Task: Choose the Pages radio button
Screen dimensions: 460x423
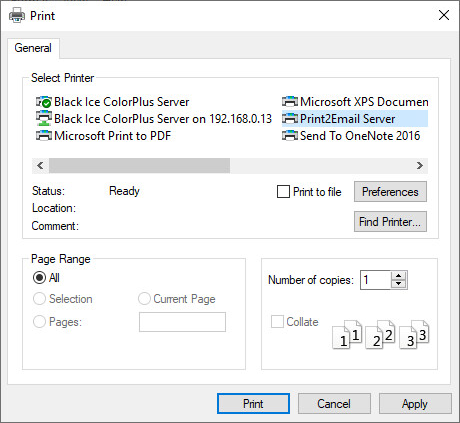Action: coord(39,322)
